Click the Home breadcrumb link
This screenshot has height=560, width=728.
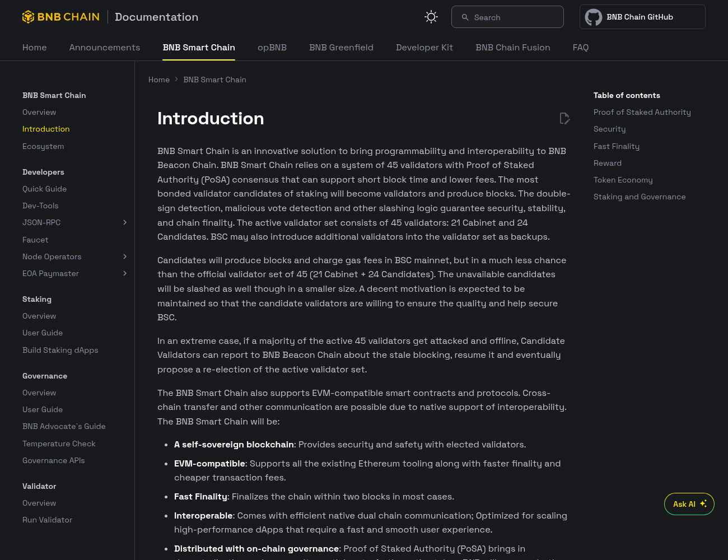point(159,80)
